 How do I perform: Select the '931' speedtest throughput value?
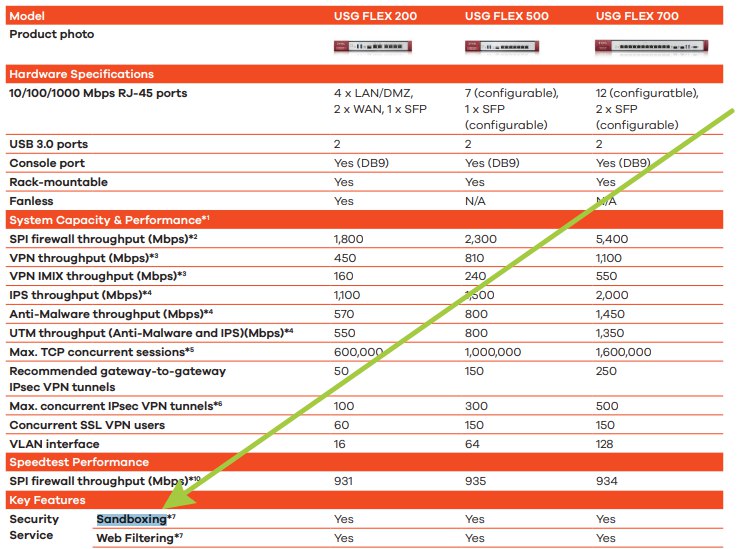click(343, 481)
